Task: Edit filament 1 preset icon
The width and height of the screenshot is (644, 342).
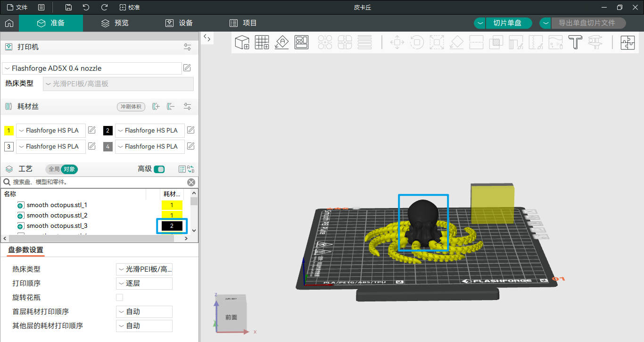Action: click(x=92, y=130)
